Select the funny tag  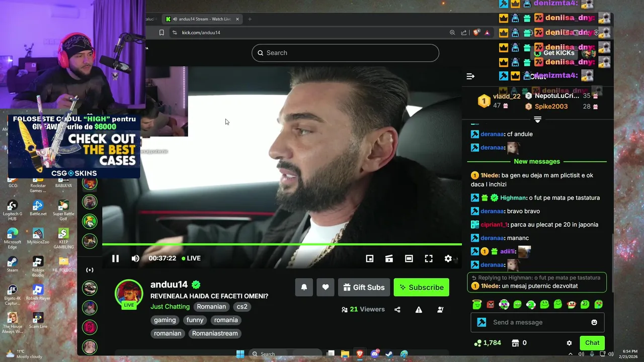[x=195, y=320]
